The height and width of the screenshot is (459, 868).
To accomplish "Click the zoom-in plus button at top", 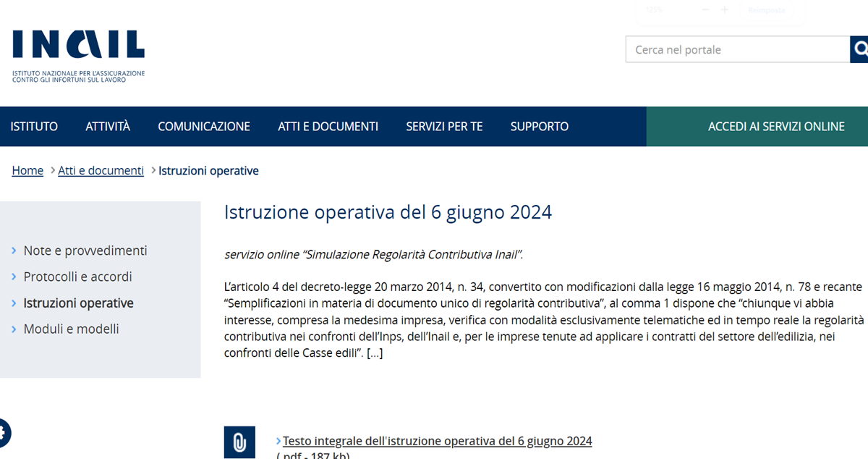I will tap(725, 10).
